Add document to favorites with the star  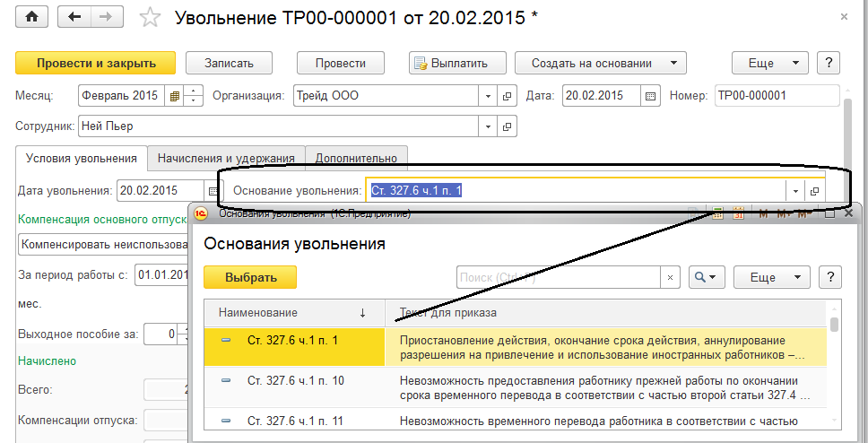[150, 18]
